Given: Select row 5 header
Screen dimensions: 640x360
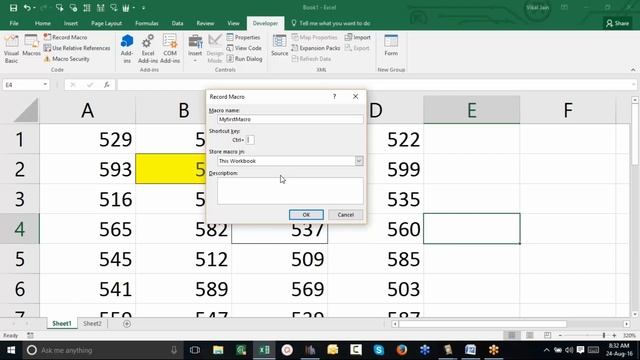Looking at the screenshot, I should point(20,259).
